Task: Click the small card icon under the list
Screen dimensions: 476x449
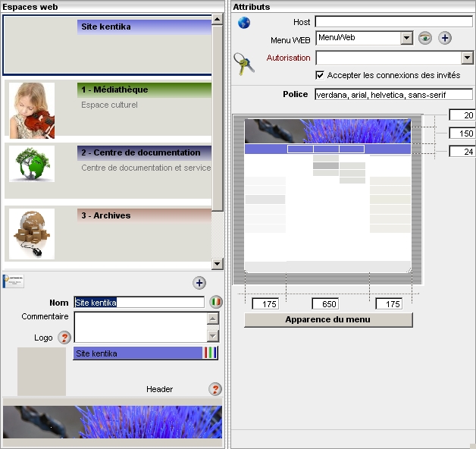Action: pos(14,281)
